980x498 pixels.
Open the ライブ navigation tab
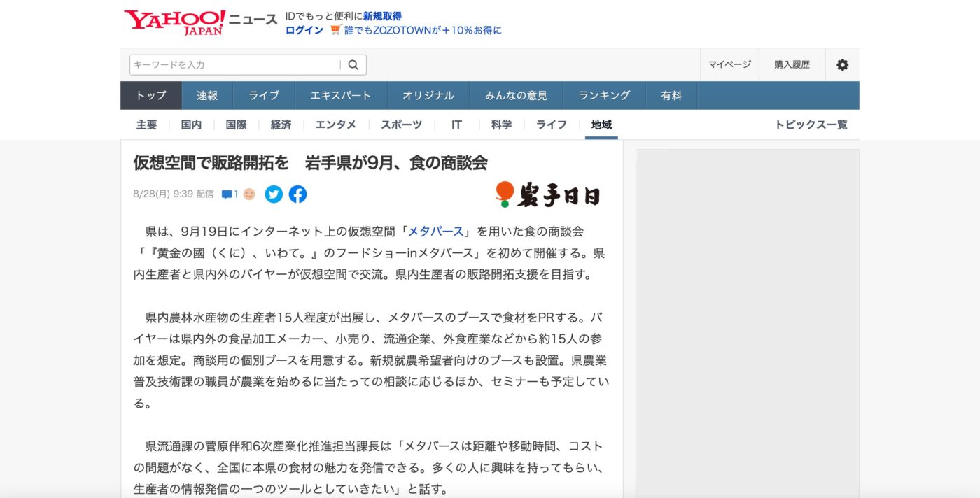tap(264, 96)
